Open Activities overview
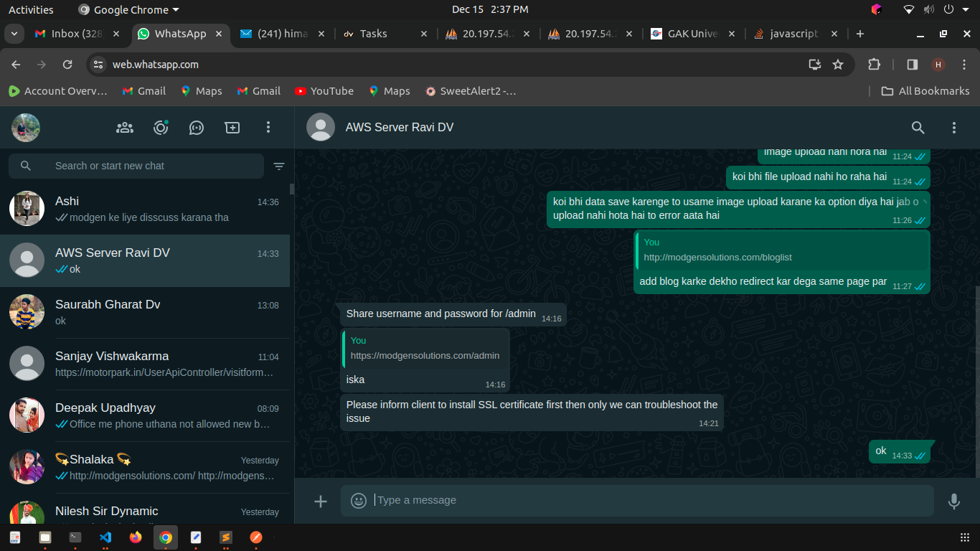 [31, 9]
